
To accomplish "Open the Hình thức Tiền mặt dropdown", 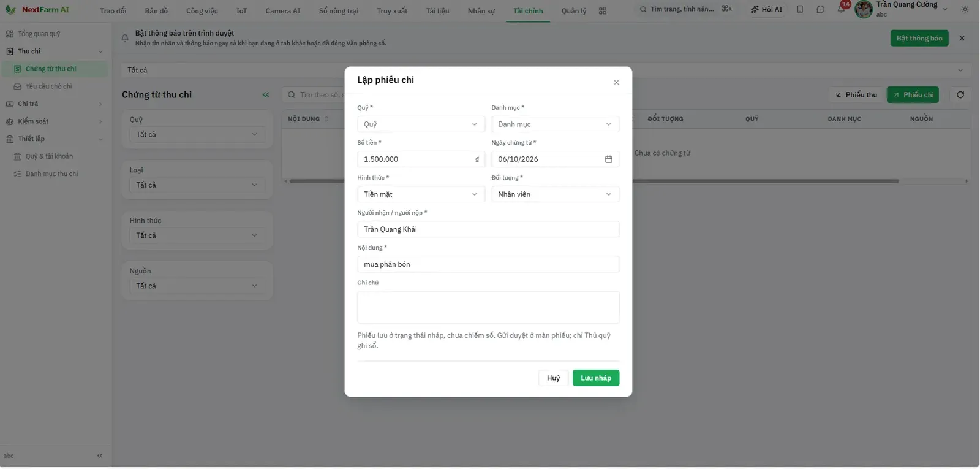I will coord(421,194).
